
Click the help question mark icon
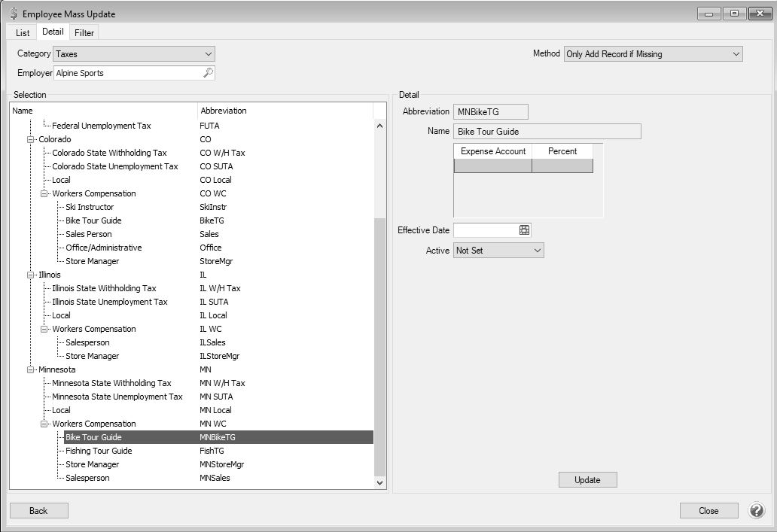[756, 510]
